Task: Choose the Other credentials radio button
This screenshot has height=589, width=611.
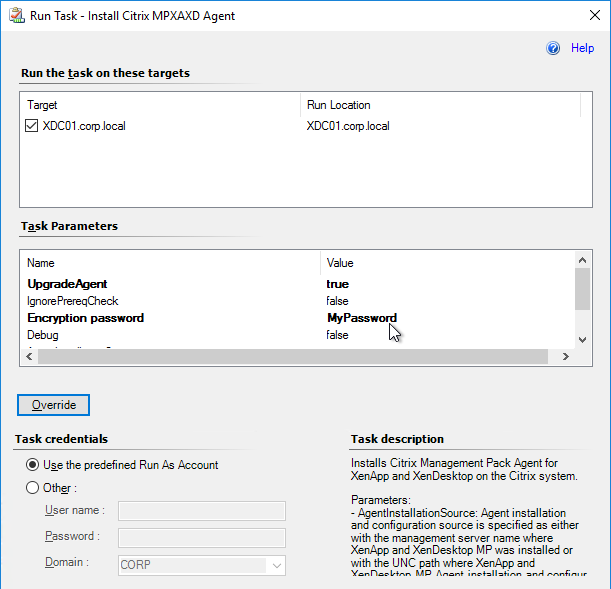Action: (34, 488)
